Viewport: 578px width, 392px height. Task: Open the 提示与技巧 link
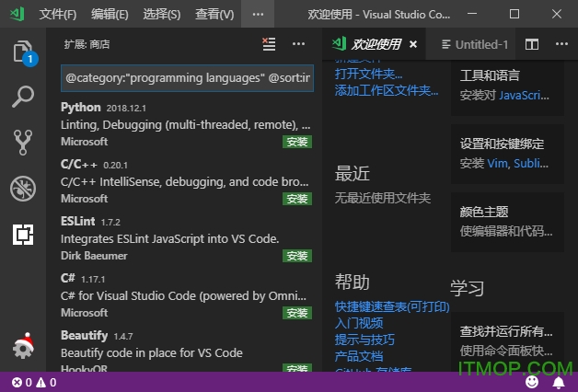[x=364, y=340]
